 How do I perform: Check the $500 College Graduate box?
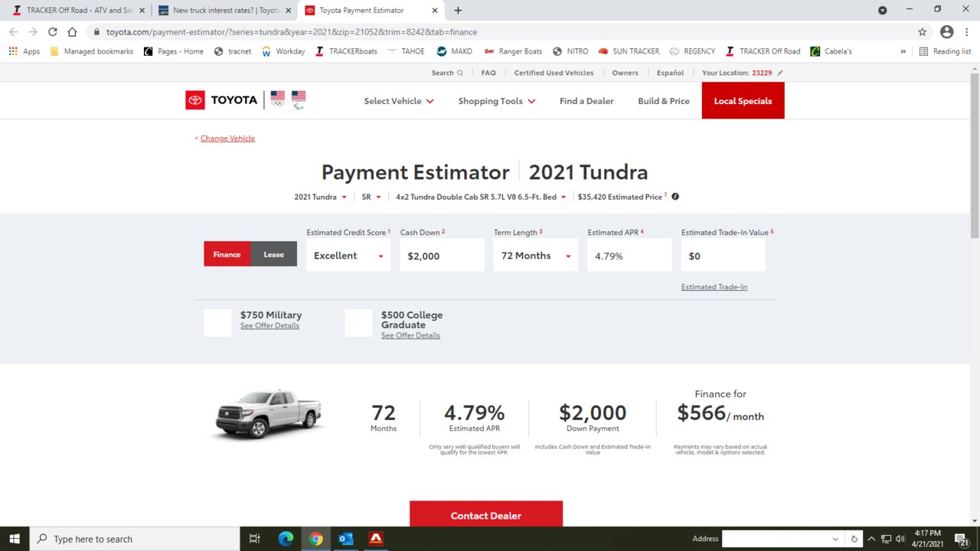358,323
